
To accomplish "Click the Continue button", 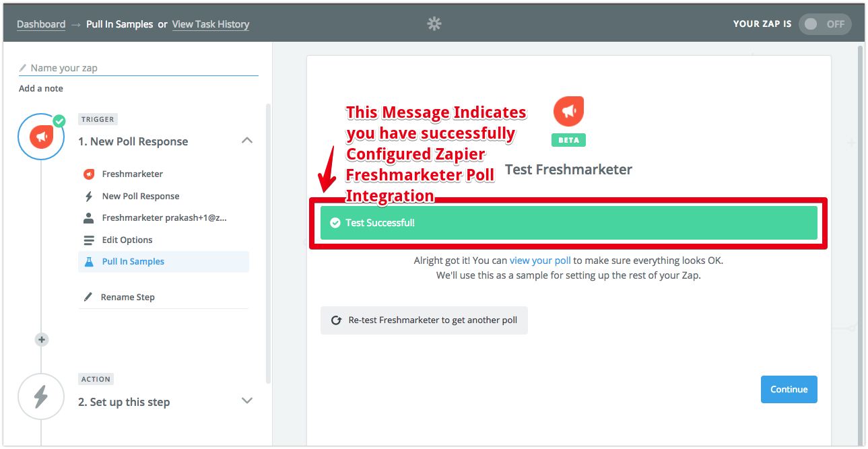I will tap(789, 389).
